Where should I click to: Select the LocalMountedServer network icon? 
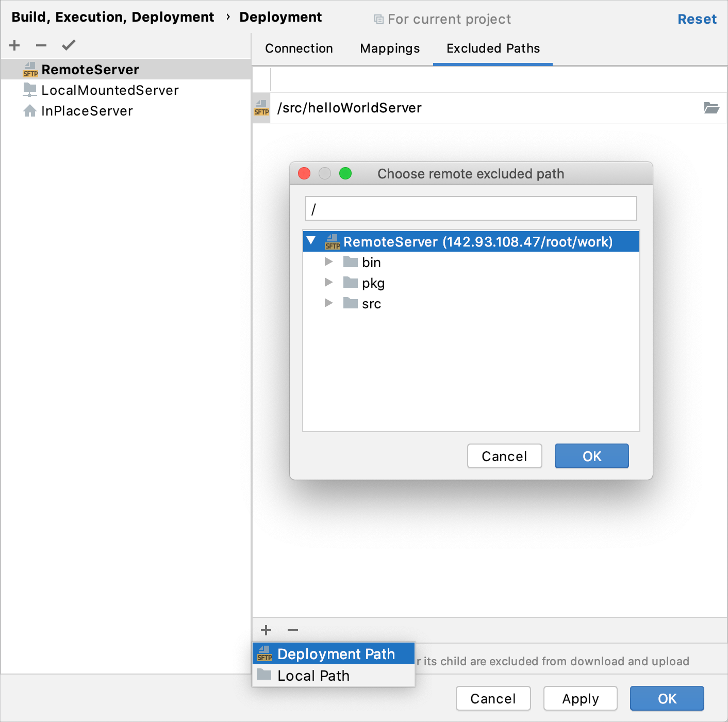(30, 90)
